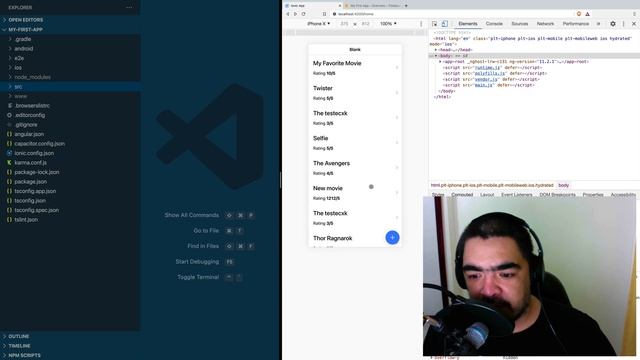Switch to the Layout styles tab
The image size is (640, 360).
(487, 195)
